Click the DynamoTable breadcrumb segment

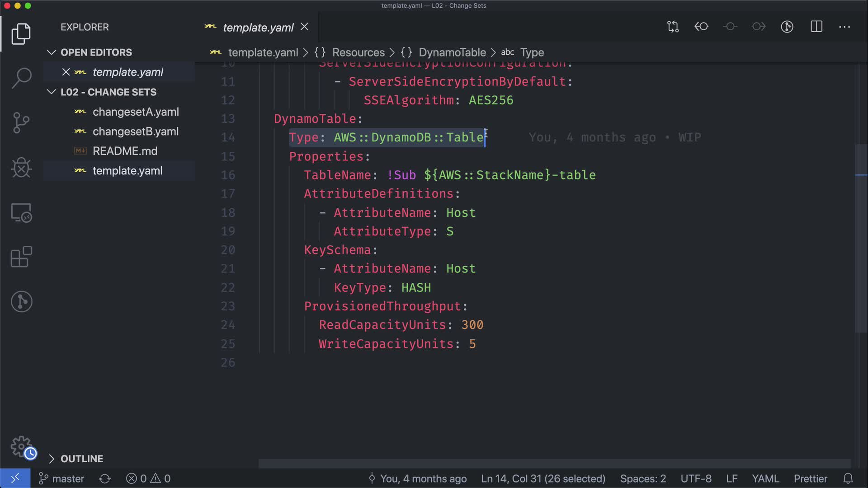452,52
